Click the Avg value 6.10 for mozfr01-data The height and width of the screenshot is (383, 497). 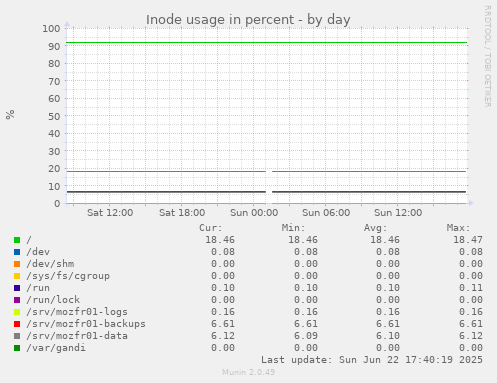[x=388, y=336]
